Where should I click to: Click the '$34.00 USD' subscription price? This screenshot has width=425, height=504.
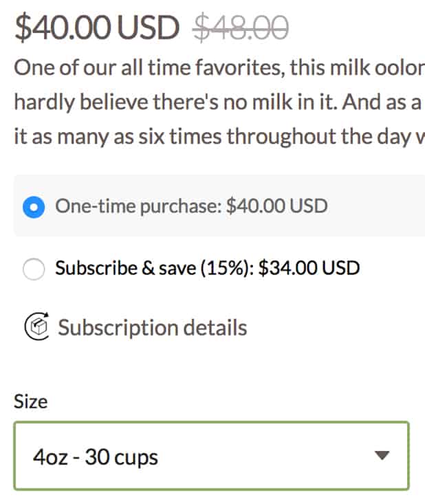[x=309, y=268]
